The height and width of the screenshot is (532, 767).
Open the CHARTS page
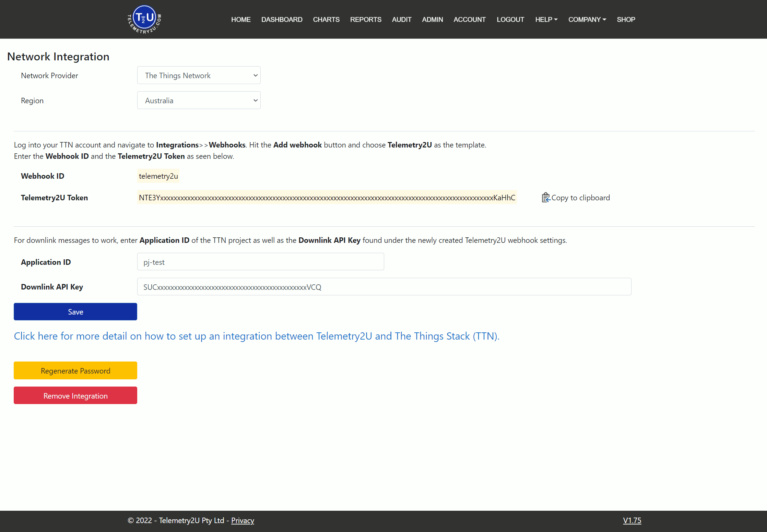coord(326,20)
